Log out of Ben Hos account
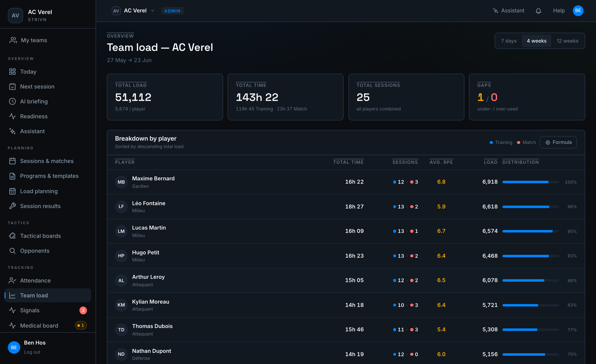Viewport: 596px width, 364px height. (x=32, y=352)
